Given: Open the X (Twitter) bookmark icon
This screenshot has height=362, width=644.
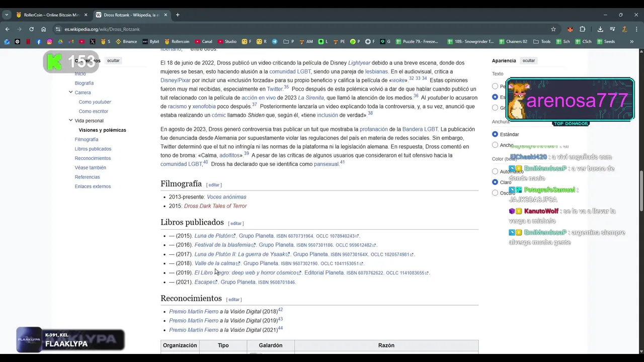Looking at the screenshot, I should pos(93,42).
